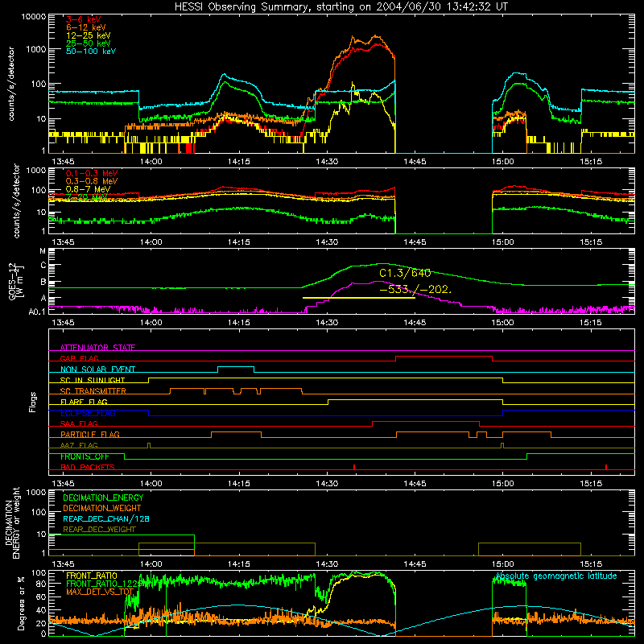Click the REAR_DEC_WEIGHT legend label
Image resolution: width=644 pixels, height=644 pixels.
tap(99, 530)
